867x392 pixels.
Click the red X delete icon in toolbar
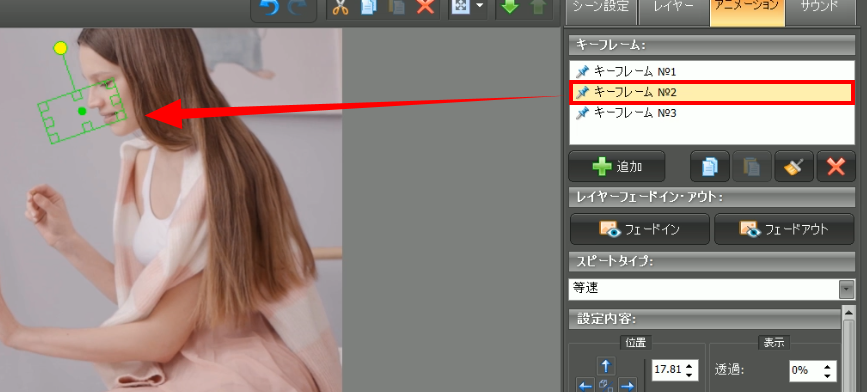tap(425, 8)
